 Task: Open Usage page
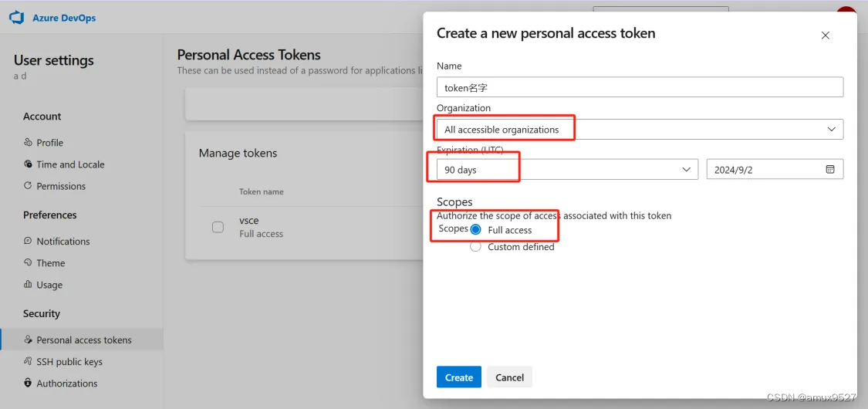pyautogui.click(x=49, y=285)
